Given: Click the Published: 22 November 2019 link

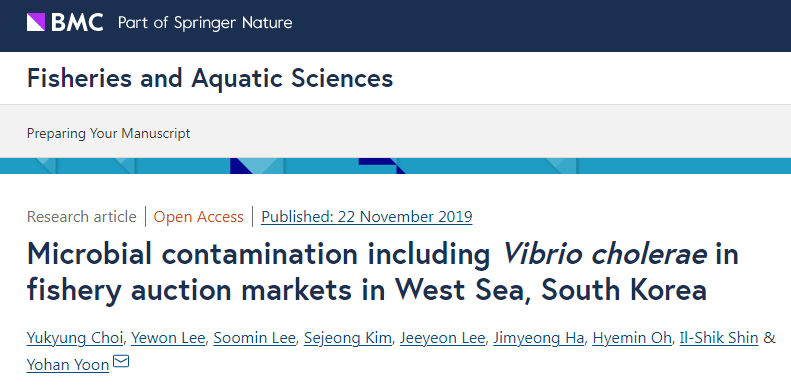Looking at the screenshot, I should point(367,216).
